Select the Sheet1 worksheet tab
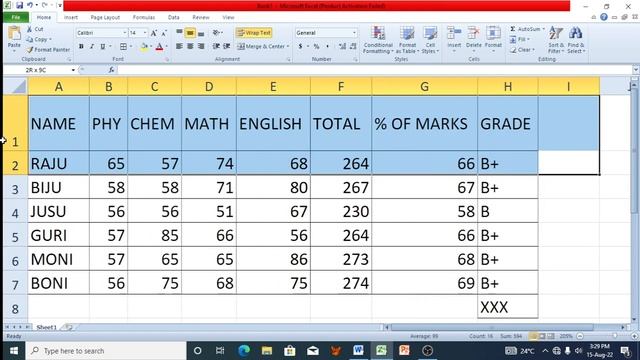The width and height of the screenshot is (640, 360). [x=47, y=327]
